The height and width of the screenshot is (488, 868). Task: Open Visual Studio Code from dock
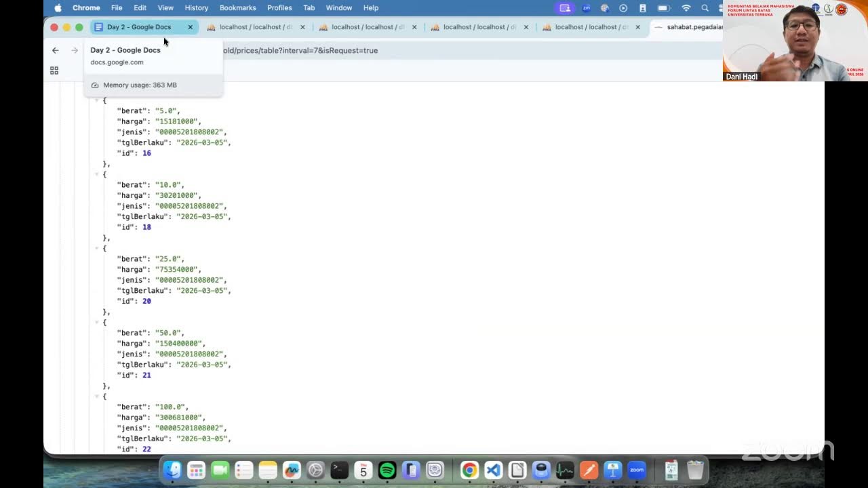coord(493,470)
